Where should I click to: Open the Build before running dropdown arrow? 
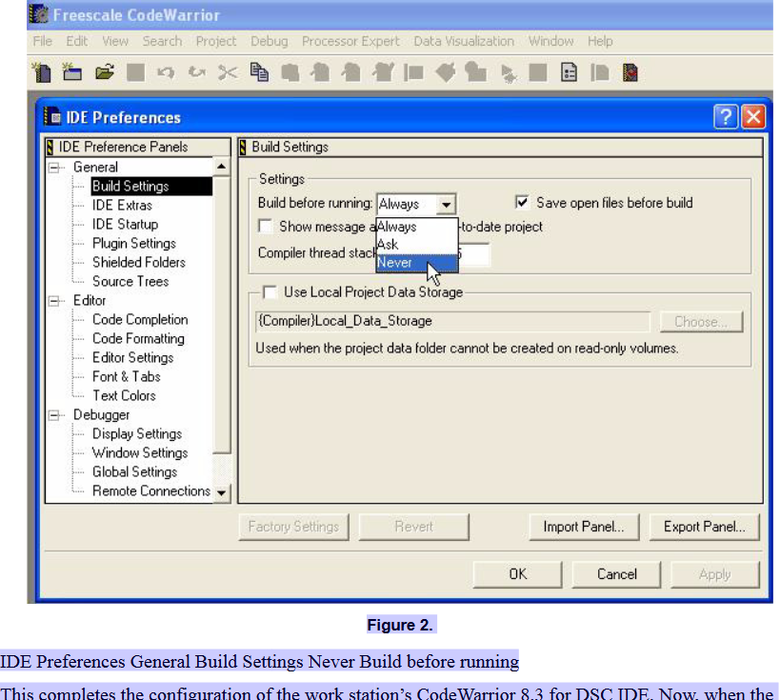pos(446,205)
